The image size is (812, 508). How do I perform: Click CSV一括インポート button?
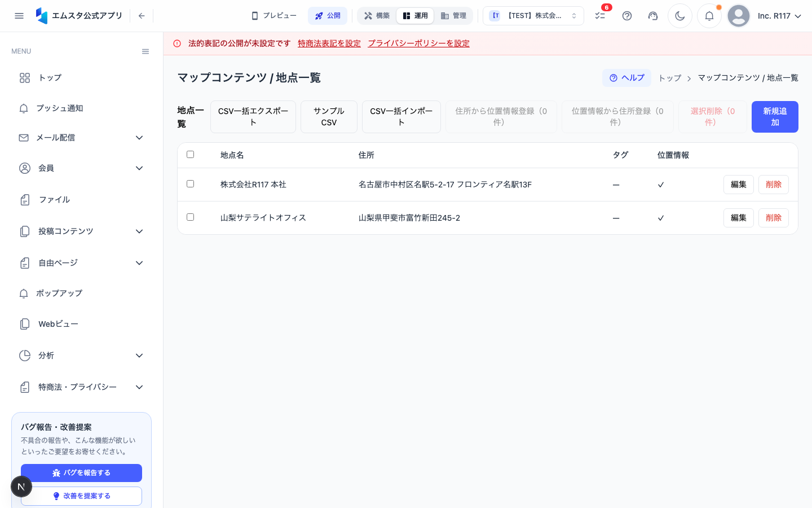(x=401, y=117)
